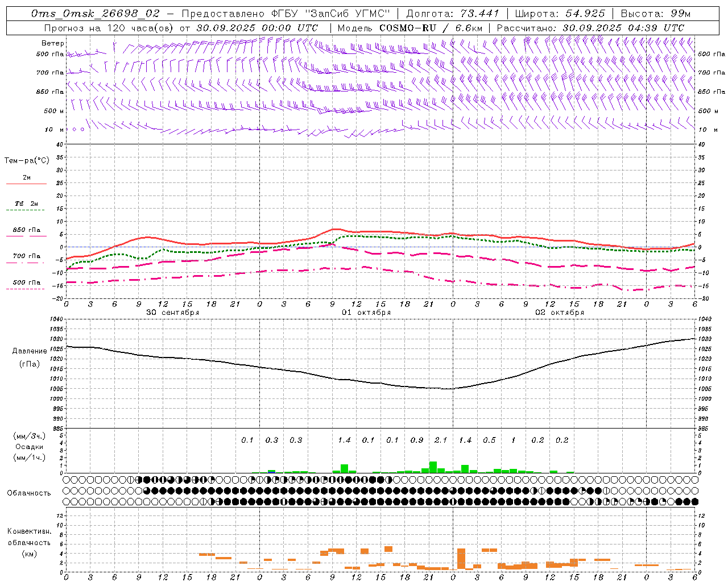The height and width of the screenshot is (582, 728).
Task: Select the text Предоставлено ФГБУ "ЗапСиб УГМС"
Action: pyautogui.click(x=286, y=14)
